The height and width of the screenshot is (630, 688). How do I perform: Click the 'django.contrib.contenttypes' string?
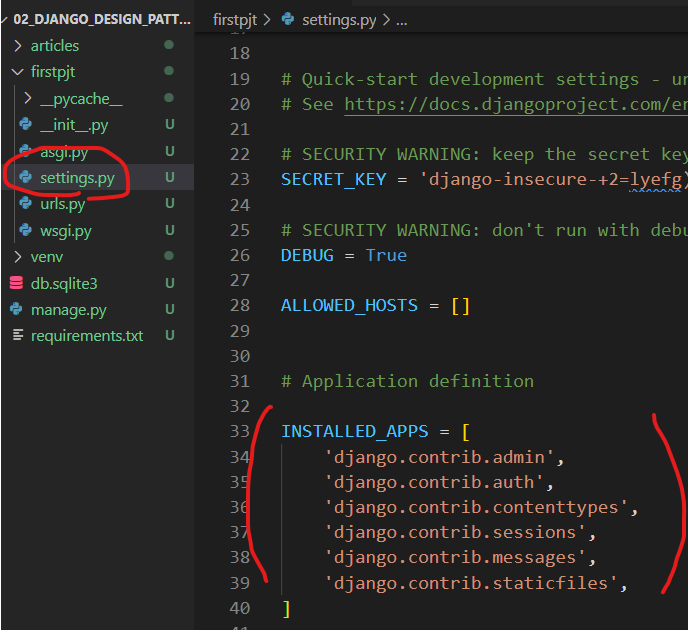pyautogui.click(x=477, y=508)
